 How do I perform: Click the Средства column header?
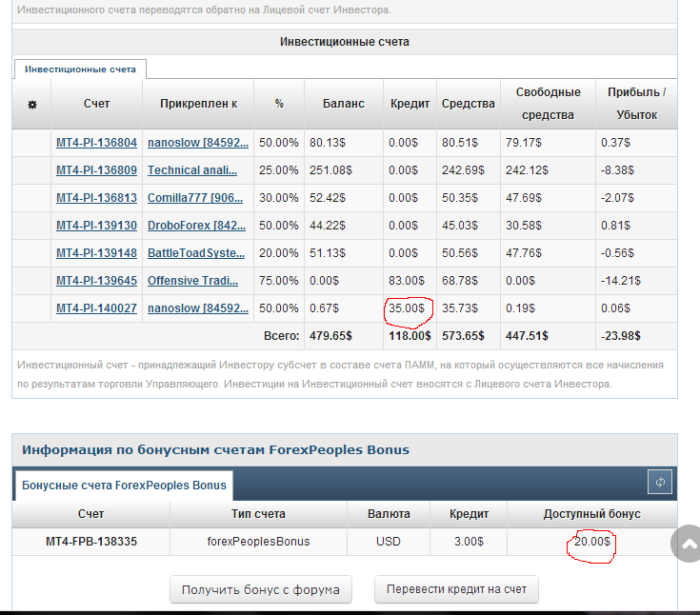tap(469, 104)
